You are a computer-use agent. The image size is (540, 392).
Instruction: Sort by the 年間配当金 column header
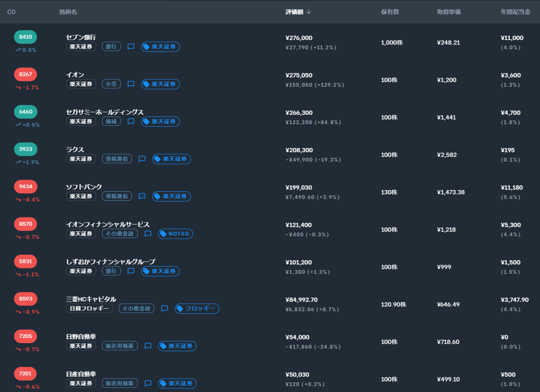(515, 12)
